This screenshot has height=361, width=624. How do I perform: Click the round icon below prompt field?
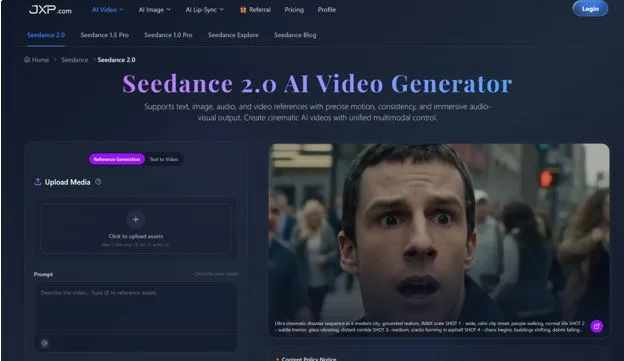(44, 343)
